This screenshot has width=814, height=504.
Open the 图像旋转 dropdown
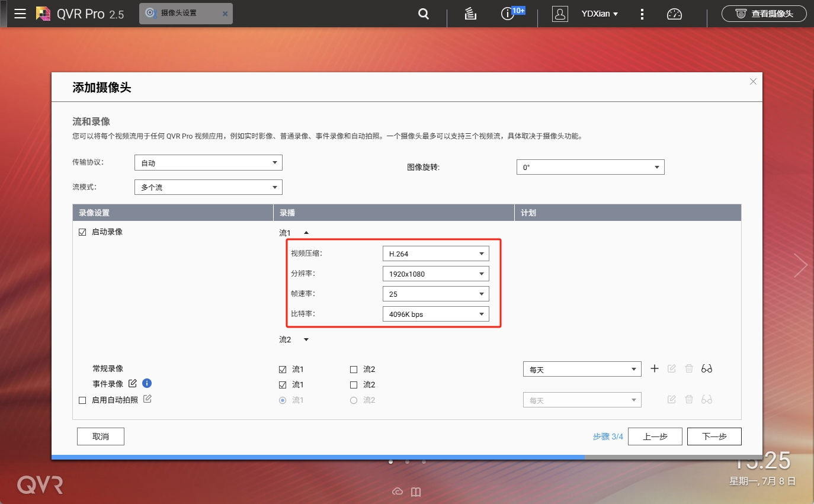[x=591, y=168]
